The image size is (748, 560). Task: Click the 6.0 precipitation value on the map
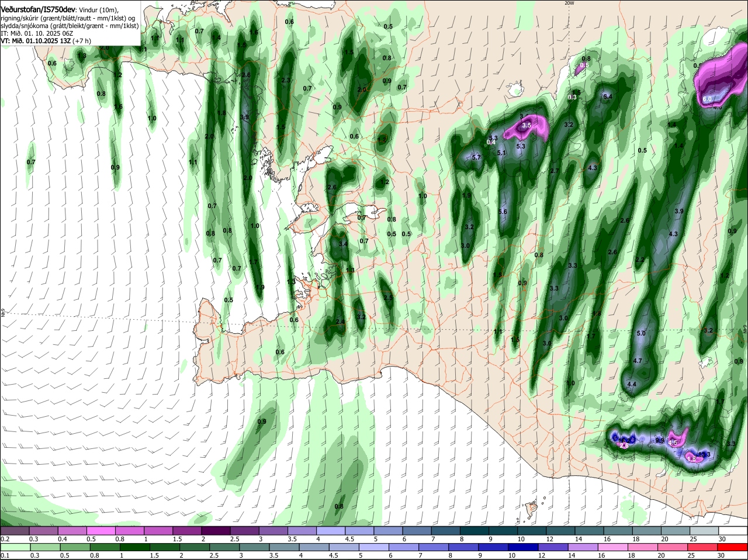pos(707,99)
